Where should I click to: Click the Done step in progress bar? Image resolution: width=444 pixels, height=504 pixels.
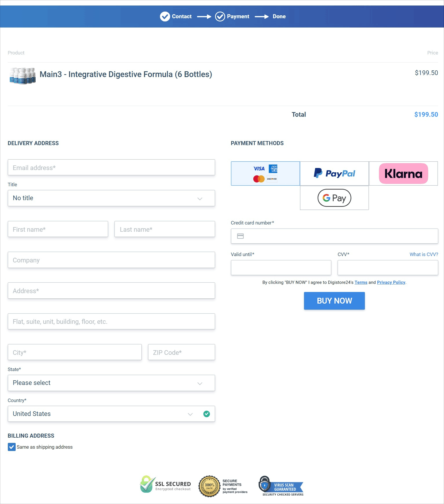[x=279, y=17]
